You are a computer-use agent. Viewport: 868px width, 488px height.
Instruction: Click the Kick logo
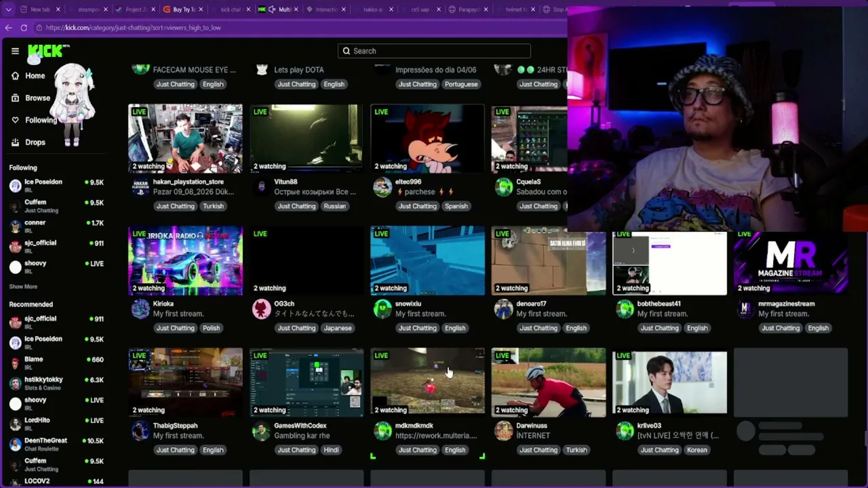tap(49, 51)
